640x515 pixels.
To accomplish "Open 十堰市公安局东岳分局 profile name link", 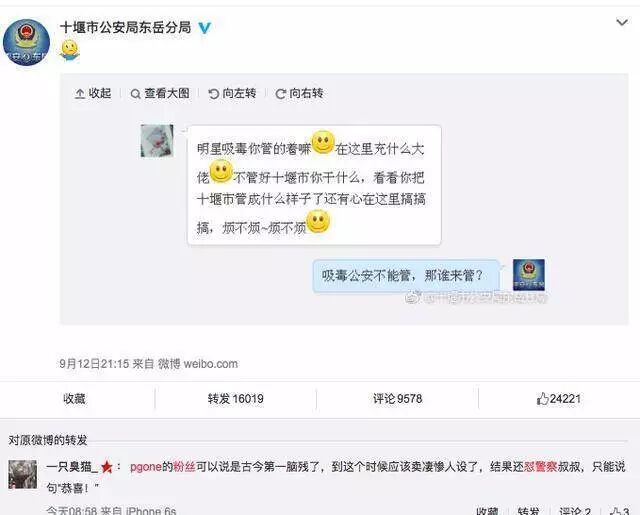I will (126, 27).
